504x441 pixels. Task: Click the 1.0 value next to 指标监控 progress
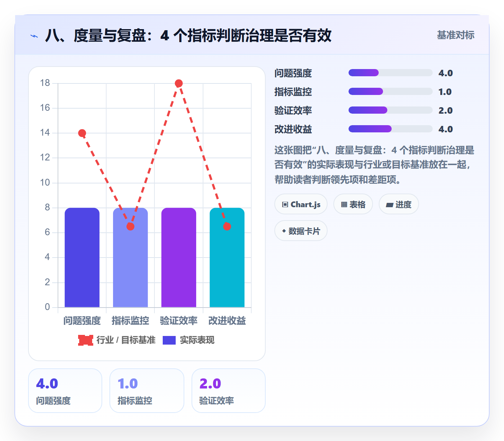(445, 92)
